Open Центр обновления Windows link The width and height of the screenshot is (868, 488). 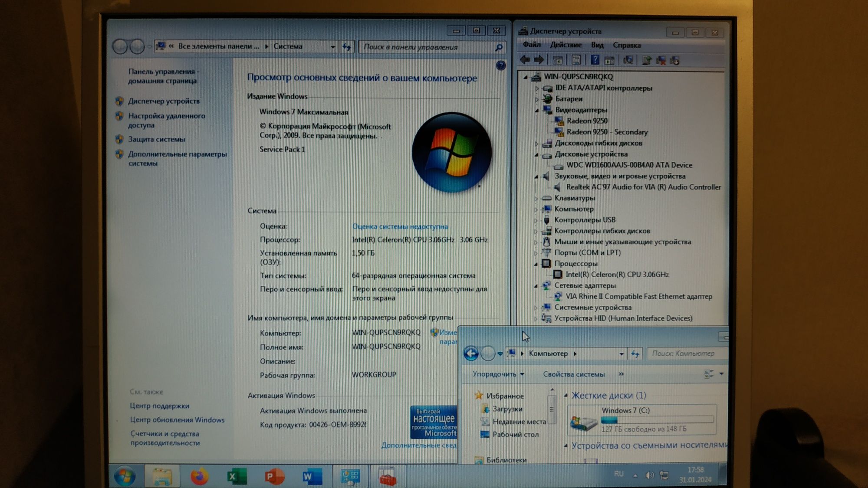pos(177,420)
